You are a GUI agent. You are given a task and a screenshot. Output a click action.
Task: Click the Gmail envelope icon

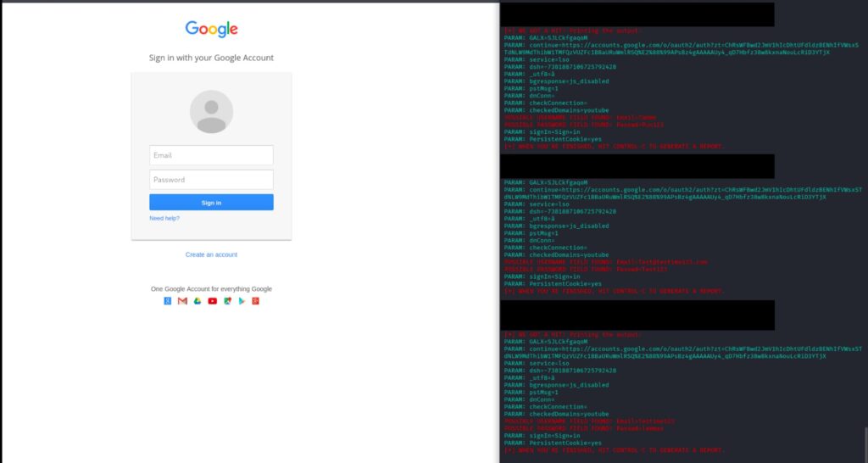(182, 301)
